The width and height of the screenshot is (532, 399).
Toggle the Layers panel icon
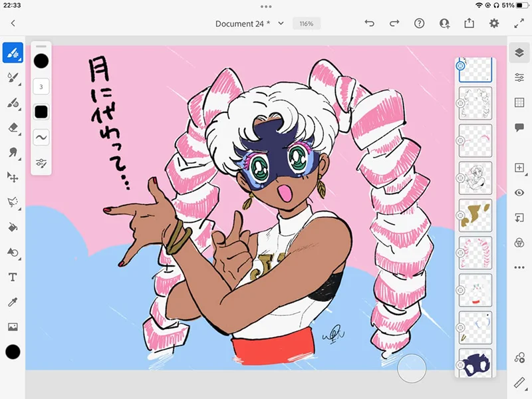coord(519,53)
